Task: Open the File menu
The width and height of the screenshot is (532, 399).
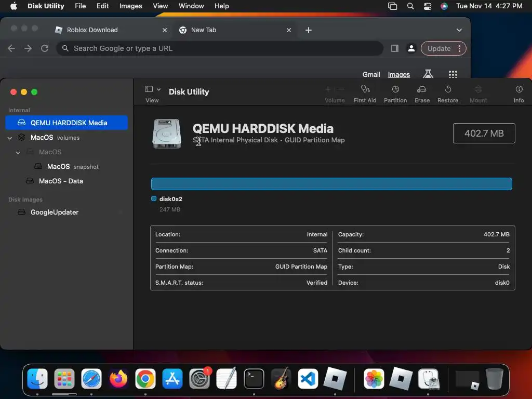Action: (x=81, y=6)
